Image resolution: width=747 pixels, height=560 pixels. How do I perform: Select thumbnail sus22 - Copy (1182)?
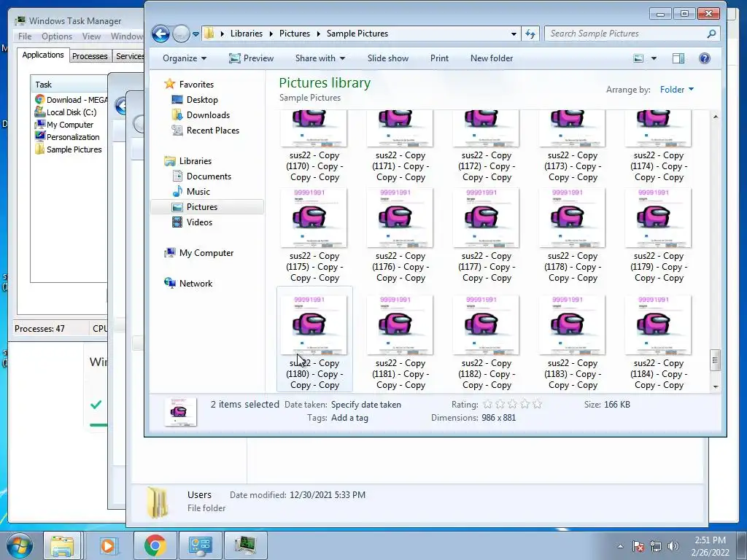point(486,324)
